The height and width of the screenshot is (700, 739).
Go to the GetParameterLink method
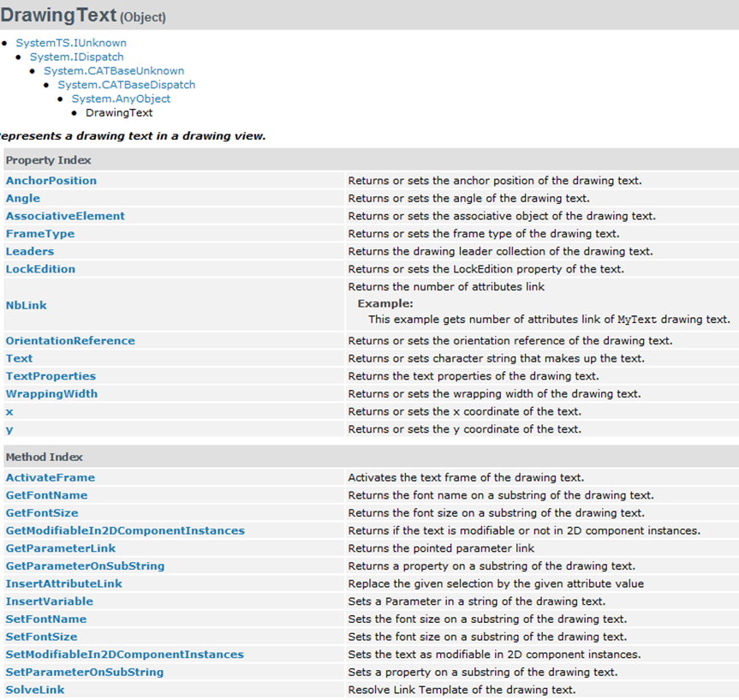pos(61,548)
